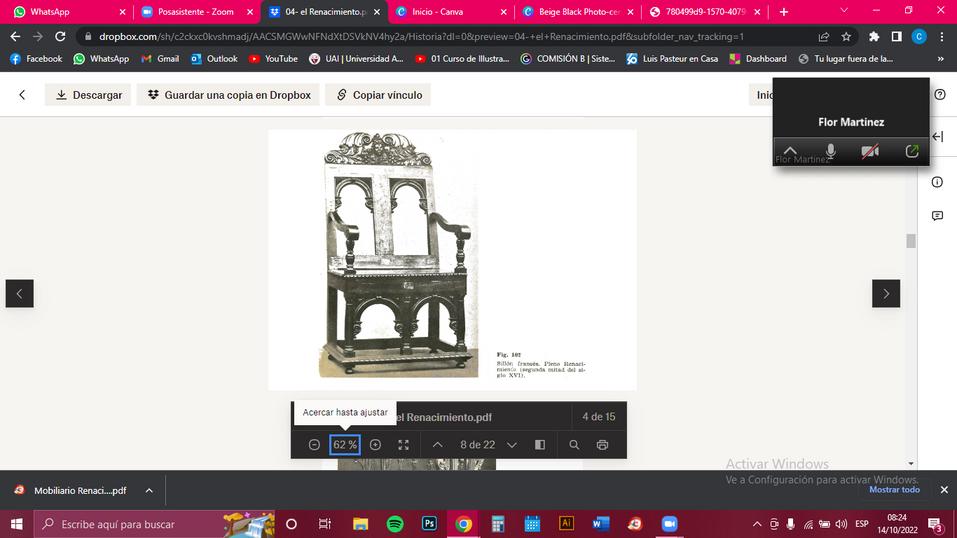The height and width of the screenshot is (538, 957).
Task: Print the PDF document
Action: [602, 445]
